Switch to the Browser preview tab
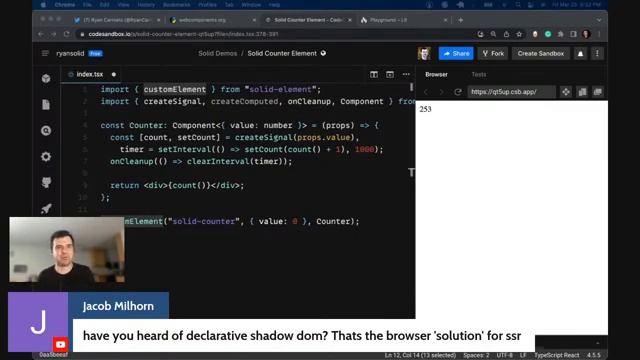The height and width of the screenshot is (360, 640). (x=436, y=74)
